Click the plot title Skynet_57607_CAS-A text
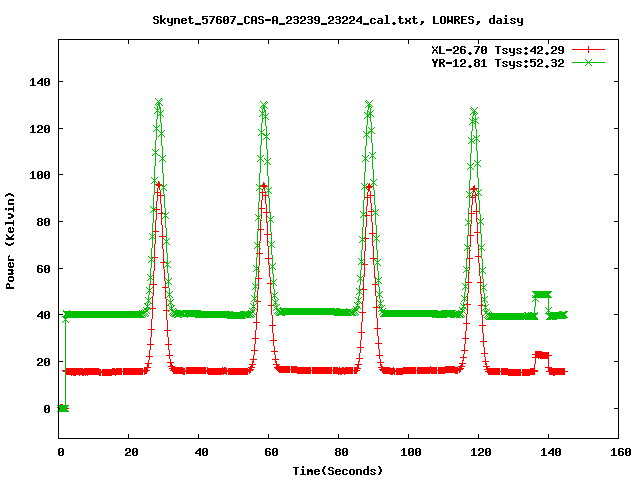The image size is (640, 480). 338,20
